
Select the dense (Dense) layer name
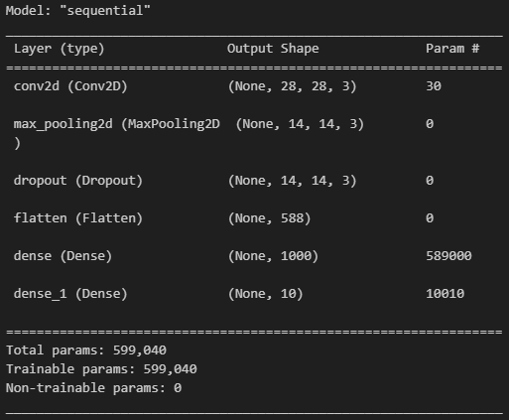[63, 256]
